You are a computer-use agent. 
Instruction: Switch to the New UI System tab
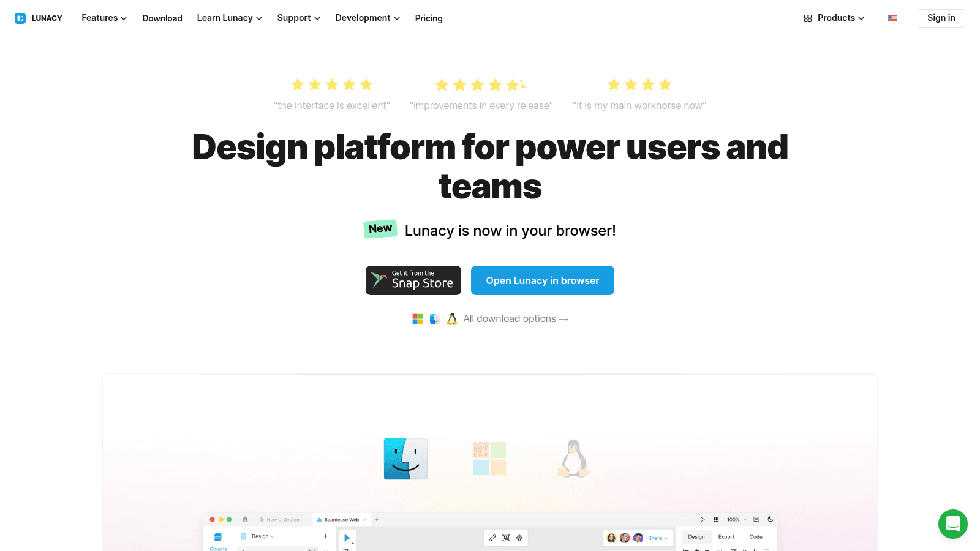tap(281, 519)
